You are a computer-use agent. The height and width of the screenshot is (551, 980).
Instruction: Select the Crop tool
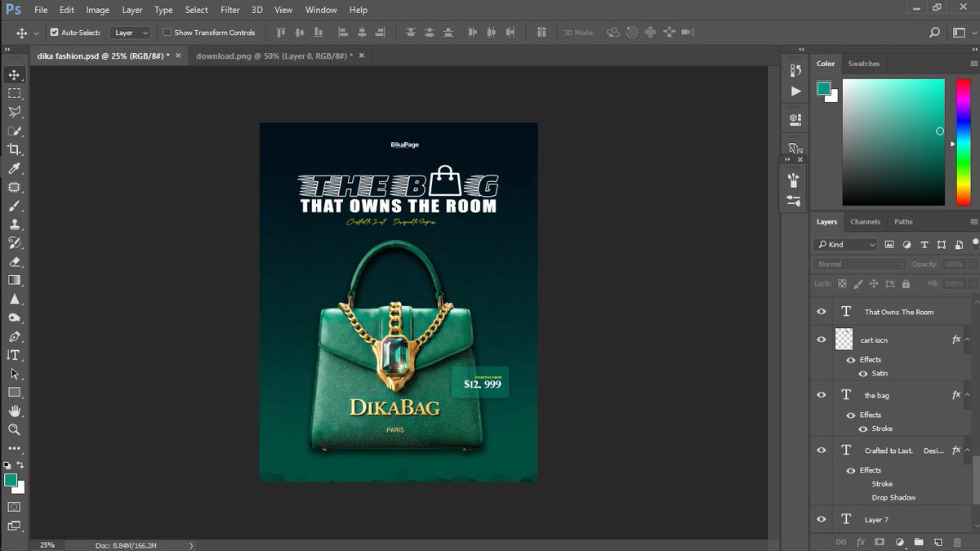pyautogui.click(x=14, y=149)
